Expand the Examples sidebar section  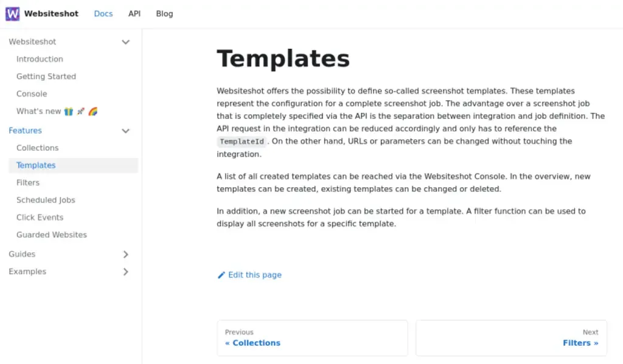pyautogui.click(x=126, y=272)
